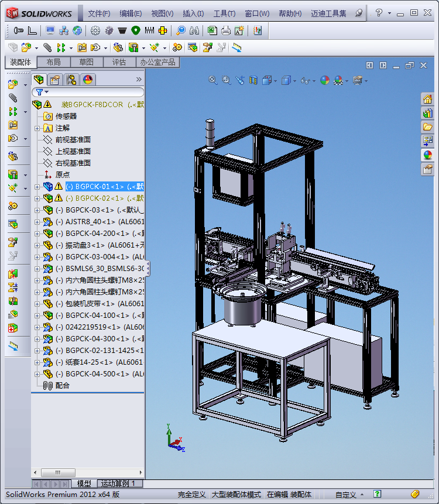Open the Smart Fasteners gear icon in top toolbar
The image size is (439, 504).
95,30
